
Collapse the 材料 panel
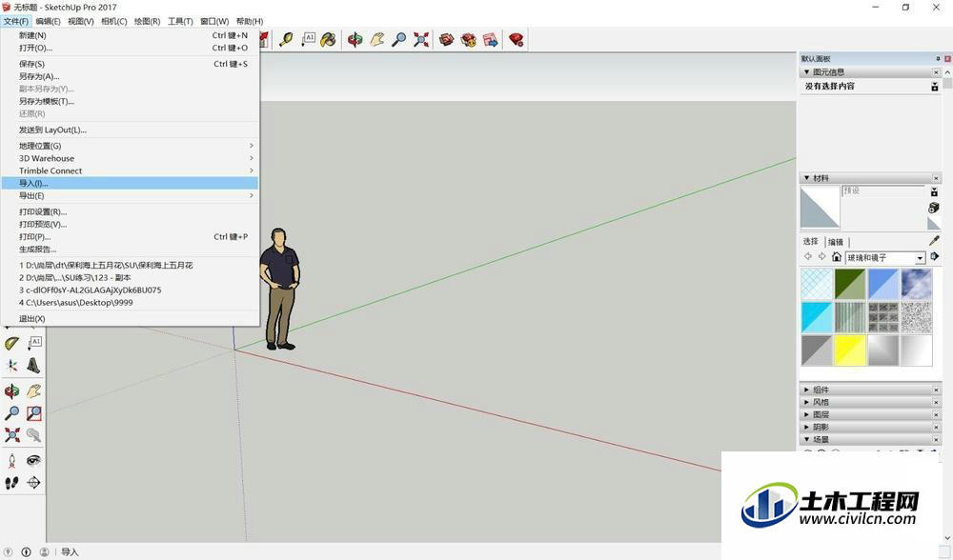(x=807, y=178)
